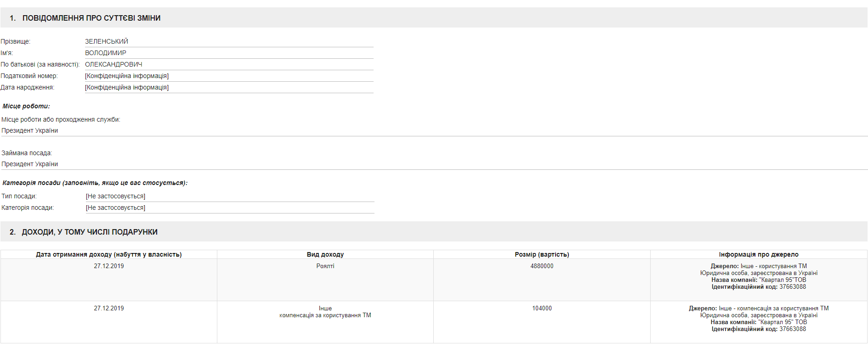The image size is (868, 348).
Task: Click the Вид доходу column header
Action: click(325, 254)
